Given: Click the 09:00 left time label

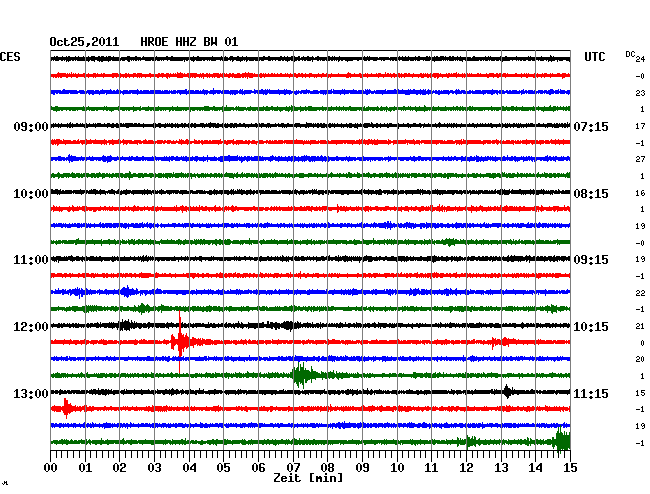Looking at the screenshot, I should 31,126.
